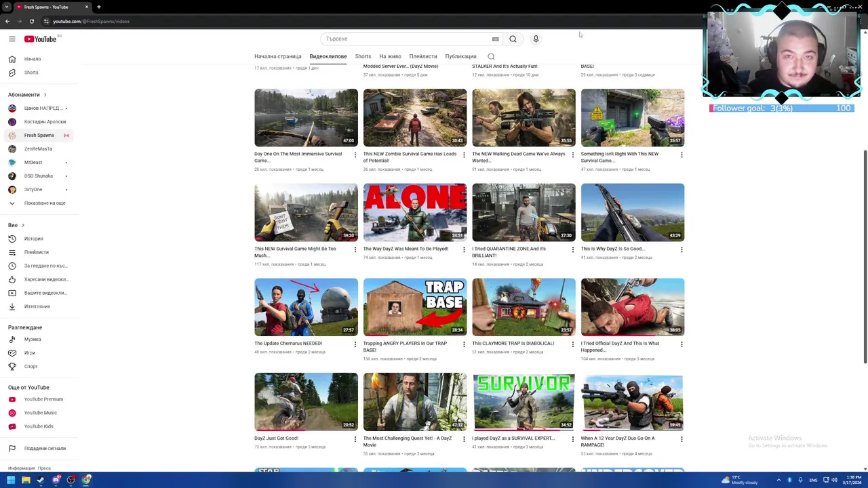Open taskbar weather Mostly cloudy widget

coord(740,480)
